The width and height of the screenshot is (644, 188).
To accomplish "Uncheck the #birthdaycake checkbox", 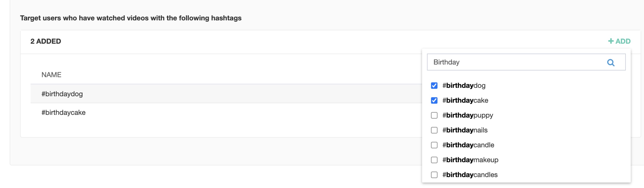I will coord(434,100).
